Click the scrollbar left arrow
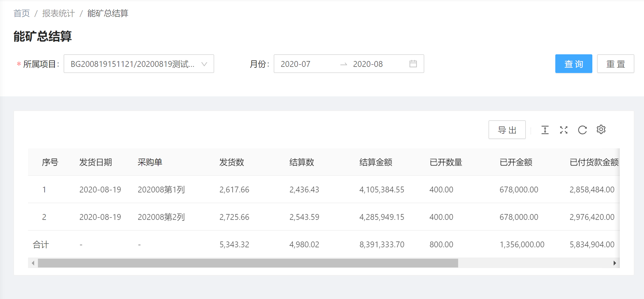The height and width of the screenshot is (299, 644). (x=33, y=263)
